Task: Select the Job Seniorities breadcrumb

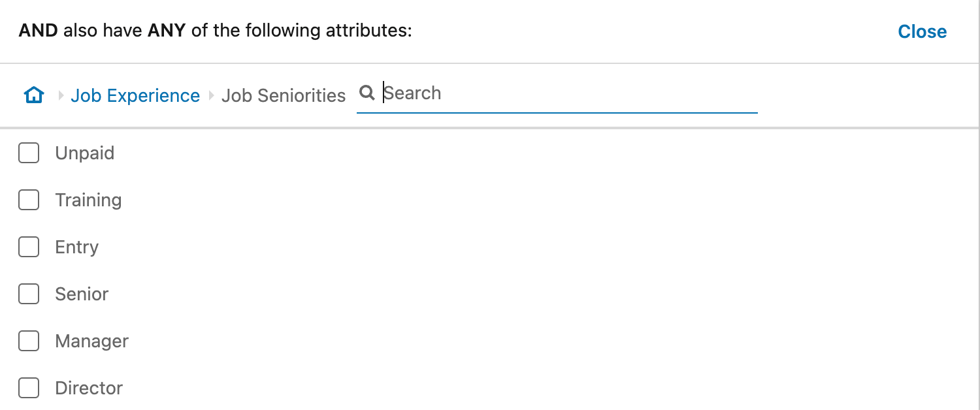Action: (x=283, y=95)
